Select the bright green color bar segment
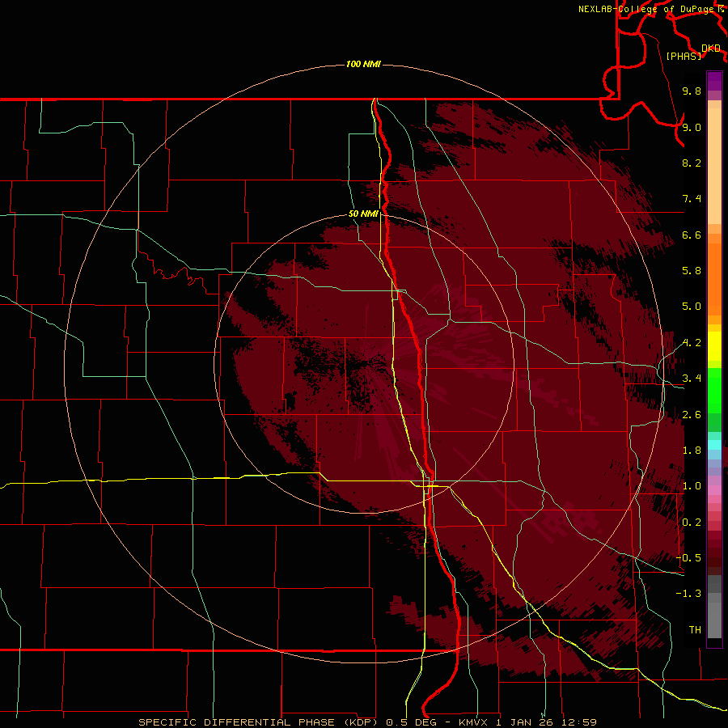 (714, 391)
